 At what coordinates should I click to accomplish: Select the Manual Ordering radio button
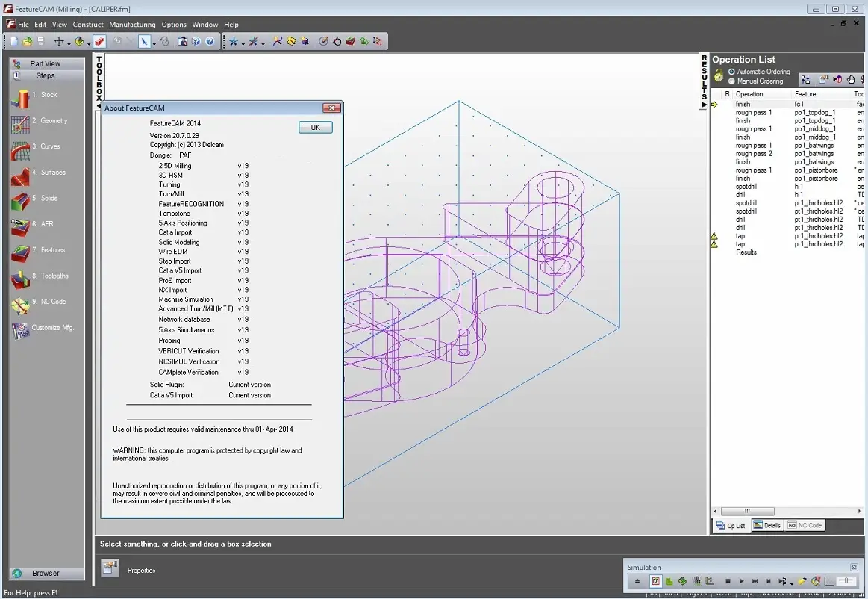[x=732, y=81]
